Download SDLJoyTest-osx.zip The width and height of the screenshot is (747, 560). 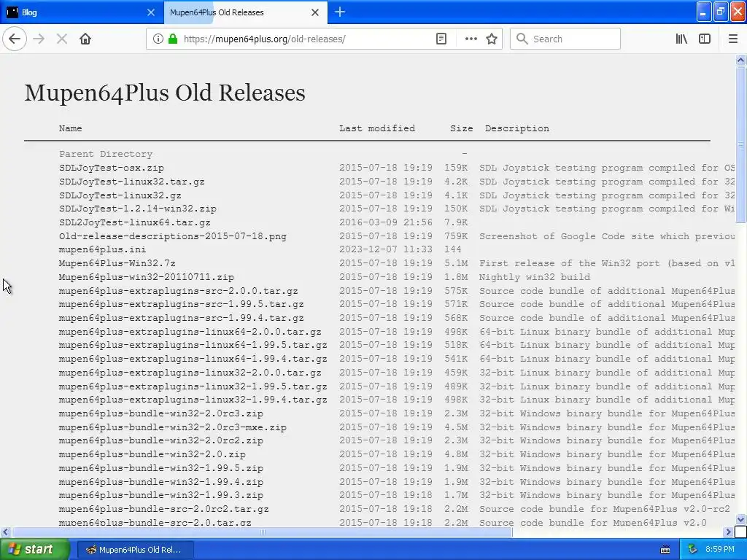click(x=112, y=168)
